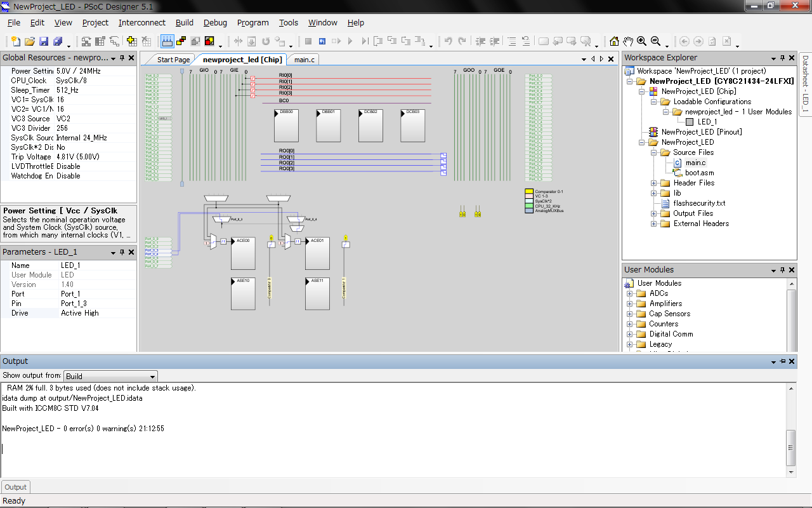Image resolution: width=812 pixels, height=508 pixels.
Task: Open the Interconnect menu
Action: [x=142, y=22]
